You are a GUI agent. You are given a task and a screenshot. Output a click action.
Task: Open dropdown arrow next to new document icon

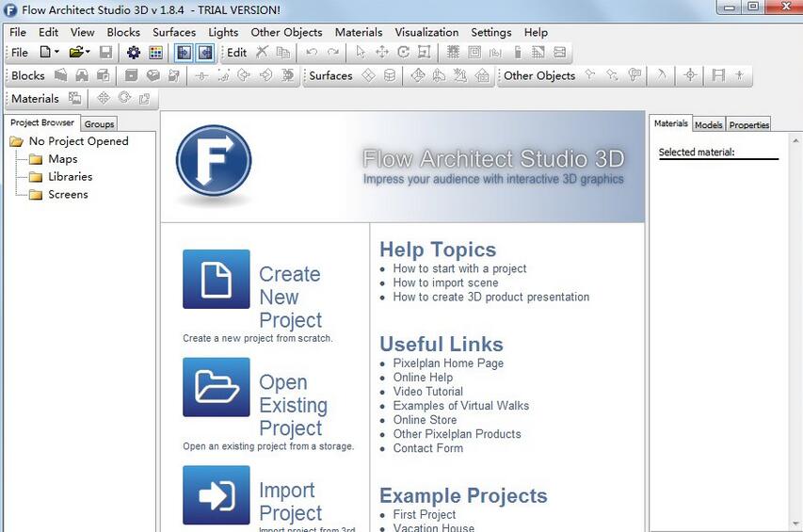[x=56, y=52]
